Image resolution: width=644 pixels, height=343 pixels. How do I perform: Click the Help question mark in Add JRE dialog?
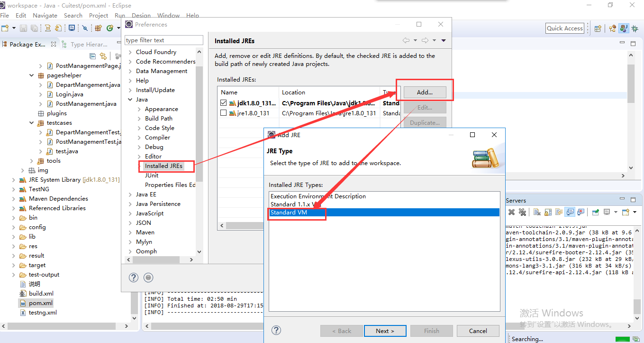(x=276, y=331)
